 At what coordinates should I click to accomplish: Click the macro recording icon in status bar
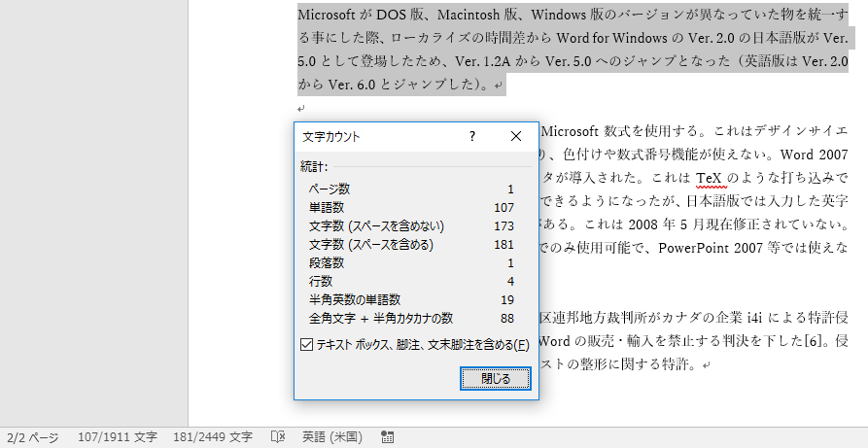tap(388, 437)
